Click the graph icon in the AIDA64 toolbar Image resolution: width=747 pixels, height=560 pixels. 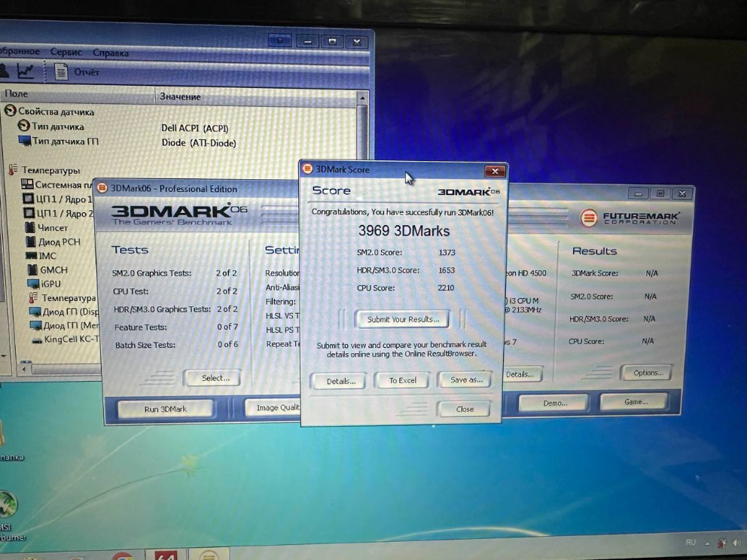point(26,71)
